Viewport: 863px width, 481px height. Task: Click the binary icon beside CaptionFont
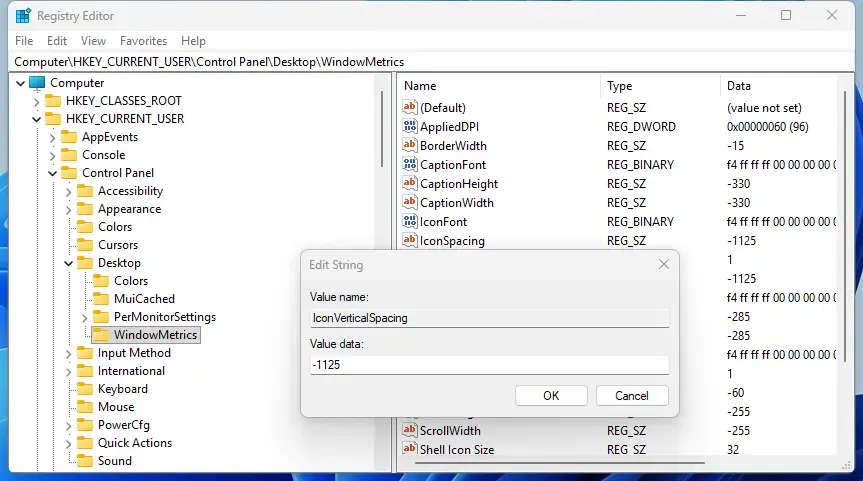pyautogui.click(x=409, y=165)
